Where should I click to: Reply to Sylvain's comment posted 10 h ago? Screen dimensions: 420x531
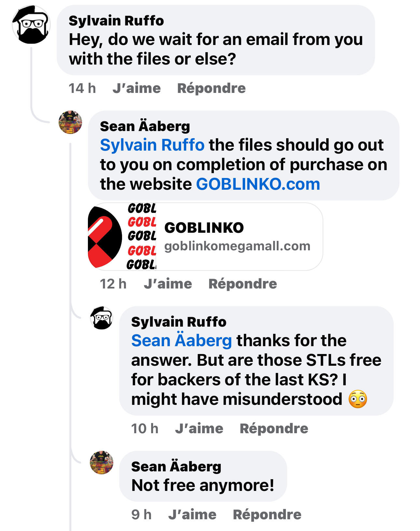coord(274,429)
